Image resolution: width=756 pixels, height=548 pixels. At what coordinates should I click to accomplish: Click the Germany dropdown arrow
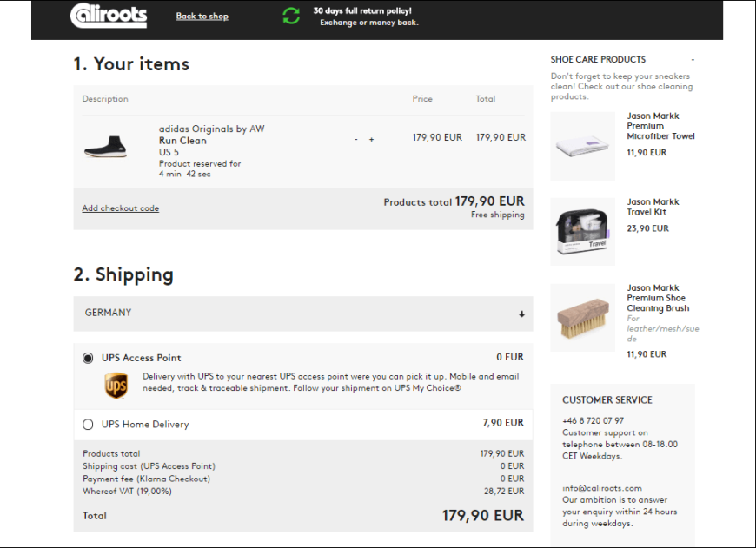pyautogui.click(x=521, y=314)
